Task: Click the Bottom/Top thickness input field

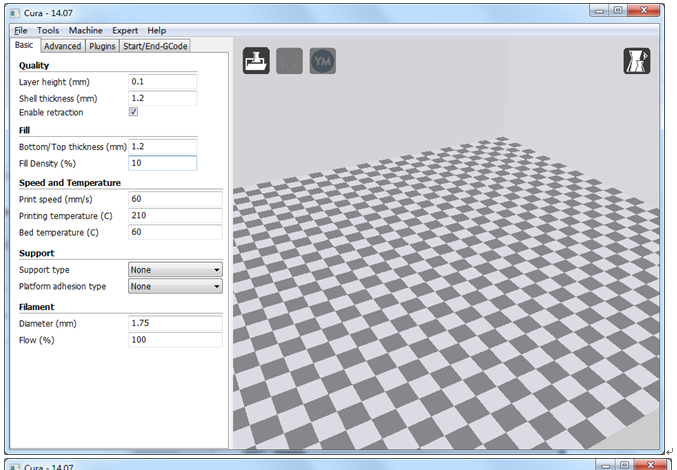Action: pos(163,147)
